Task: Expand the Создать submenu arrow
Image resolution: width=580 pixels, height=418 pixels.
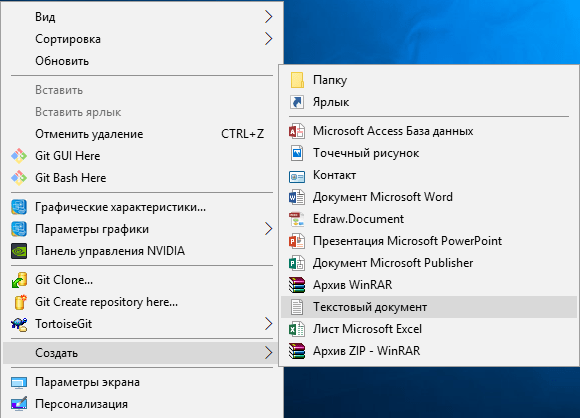Action: tap(269, 353)
